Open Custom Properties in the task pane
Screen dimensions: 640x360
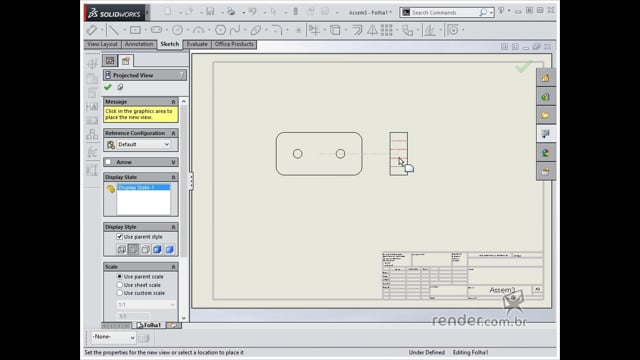point(546,171)
